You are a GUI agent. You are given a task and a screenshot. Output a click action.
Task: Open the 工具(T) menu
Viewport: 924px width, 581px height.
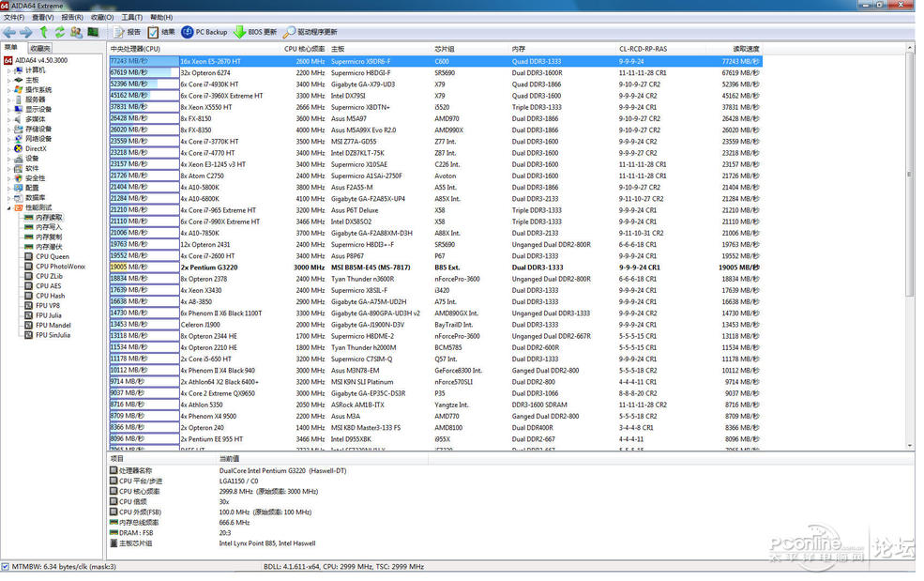point(131,17)
